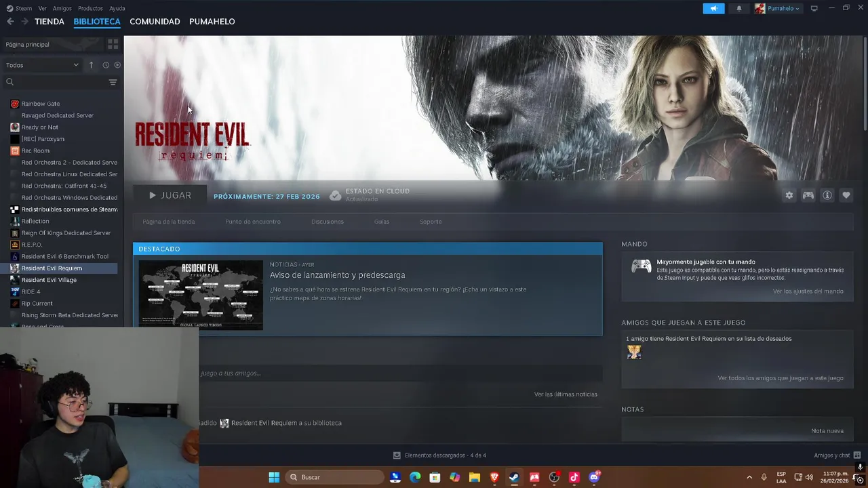Open Rainbow Gate game icon
Image resolution: width=868 pixels, height=488 pixels.
coord(15,104)
